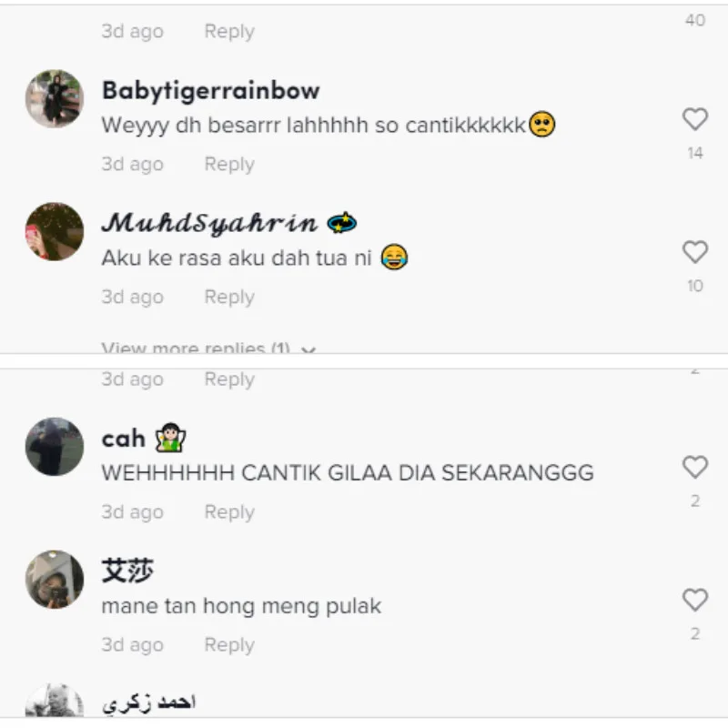Open the Arabic username at bottom
728x728 pixels.
[x=149, y=703]
